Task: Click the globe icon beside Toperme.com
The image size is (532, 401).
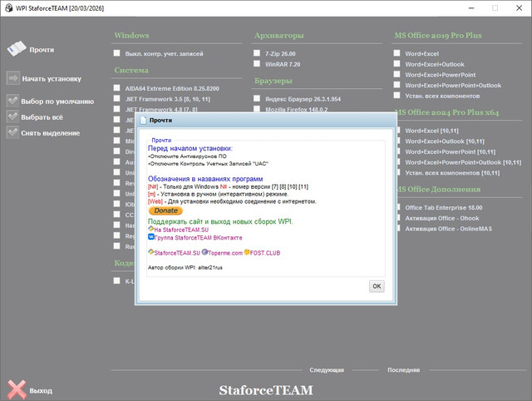Action: 204,252
